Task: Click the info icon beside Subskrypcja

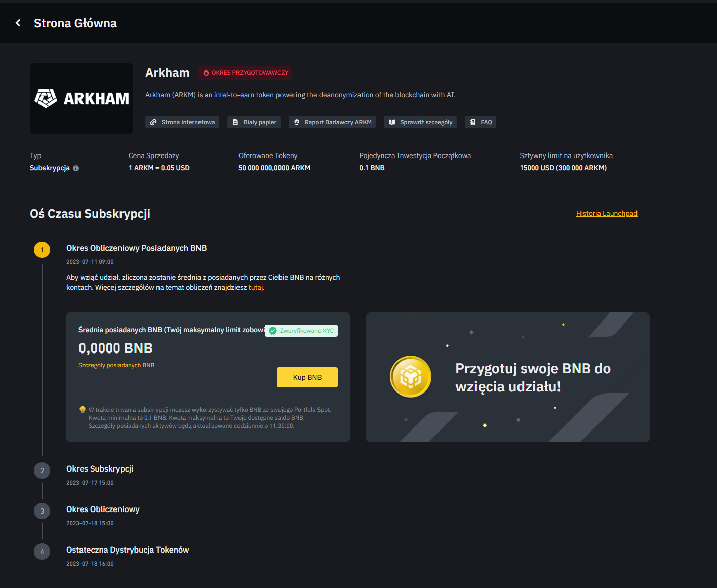Action: pos(76,168)
